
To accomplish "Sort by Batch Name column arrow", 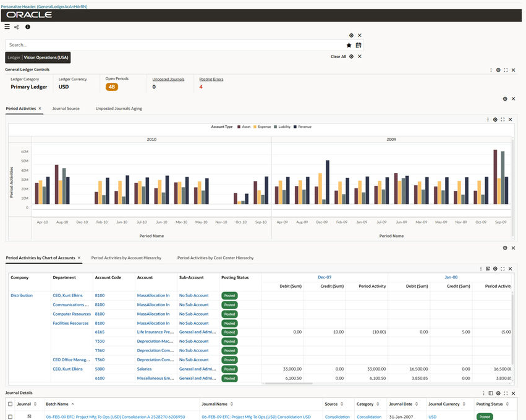I will (73, 404).
